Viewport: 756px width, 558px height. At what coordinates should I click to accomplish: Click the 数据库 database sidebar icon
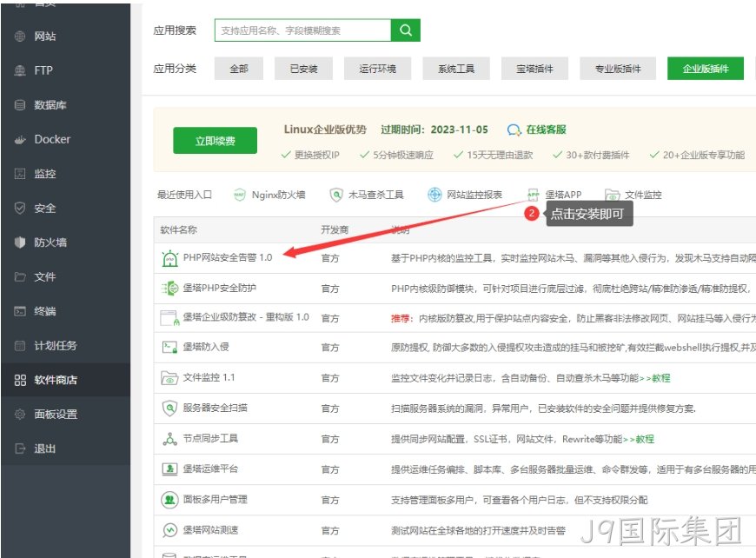click(20, 104)
